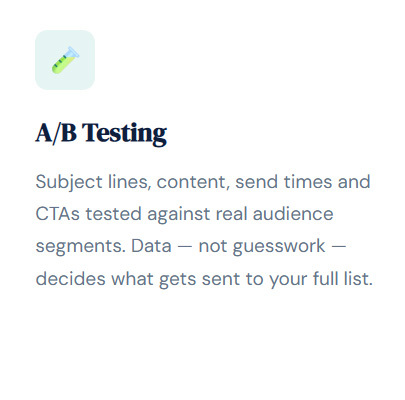Click the word CTAs
Screen dimensions: 405x400
(58, 214)
